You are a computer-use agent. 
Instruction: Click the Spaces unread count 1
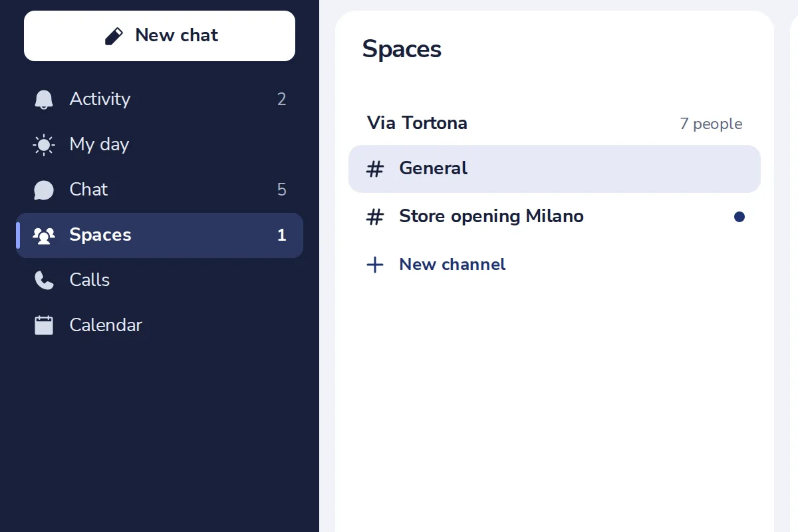pos(282,235)
